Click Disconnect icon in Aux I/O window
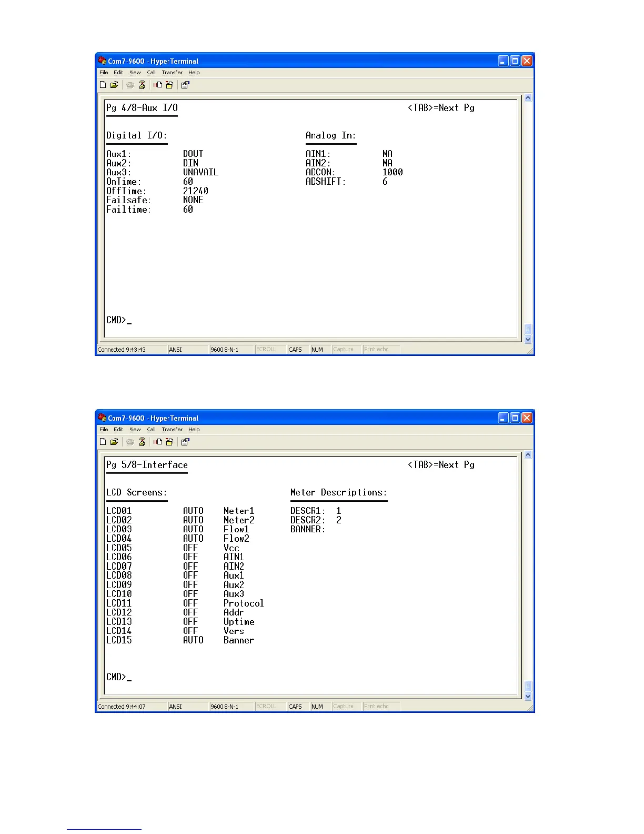 coord(142,85)
